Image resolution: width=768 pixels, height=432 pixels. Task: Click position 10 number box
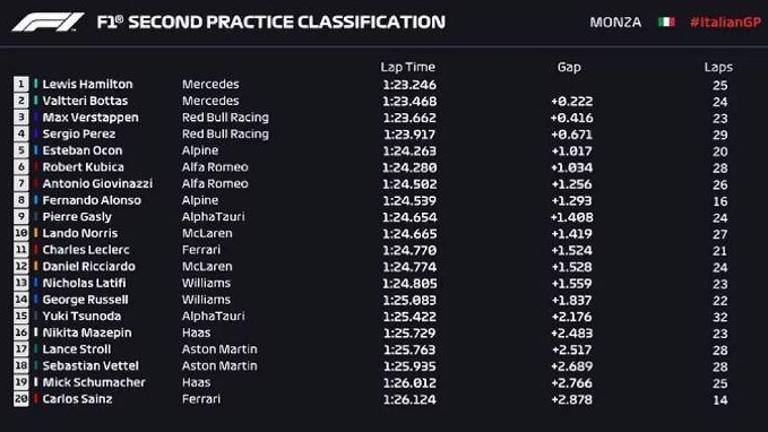(21, 233)
